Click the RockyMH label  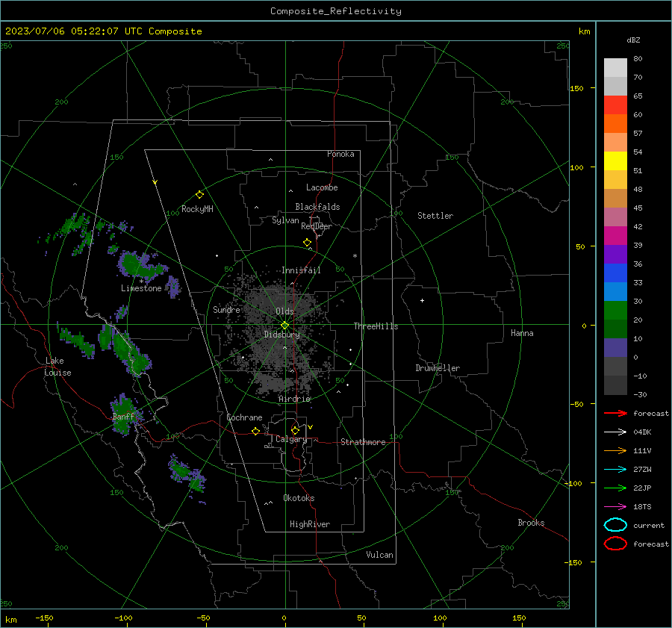[x=197, y=209]
